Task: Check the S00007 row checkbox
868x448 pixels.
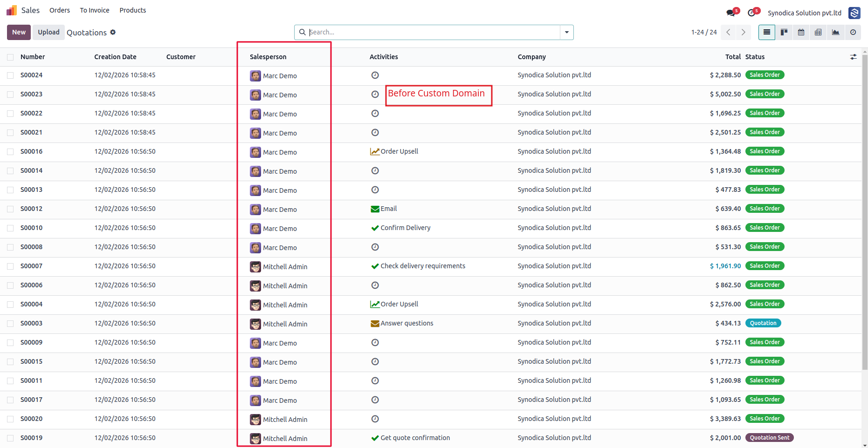Action: click(10, 266)
